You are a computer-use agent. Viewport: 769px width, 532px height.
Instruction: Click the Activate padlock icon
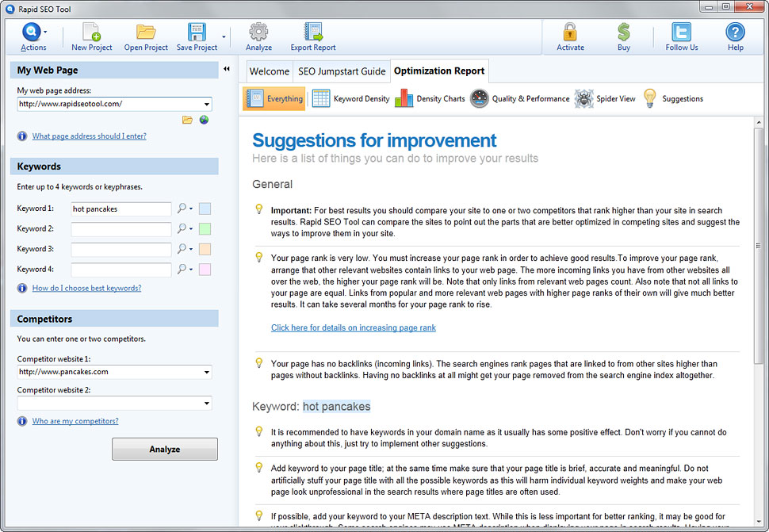coord(570,33)
